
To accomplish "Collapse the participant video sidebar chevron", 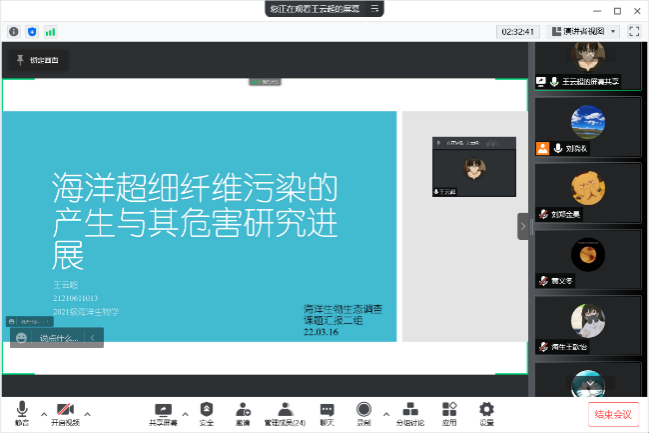I will (x=523, y=226).
